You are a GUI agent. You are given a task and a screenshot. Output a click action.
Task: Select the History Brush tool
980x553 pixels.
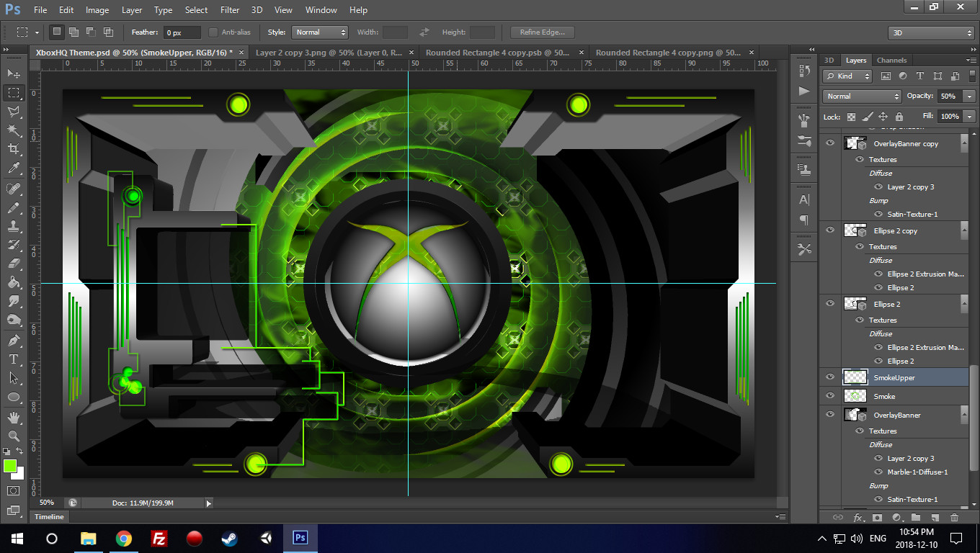(x=14, y=245)
